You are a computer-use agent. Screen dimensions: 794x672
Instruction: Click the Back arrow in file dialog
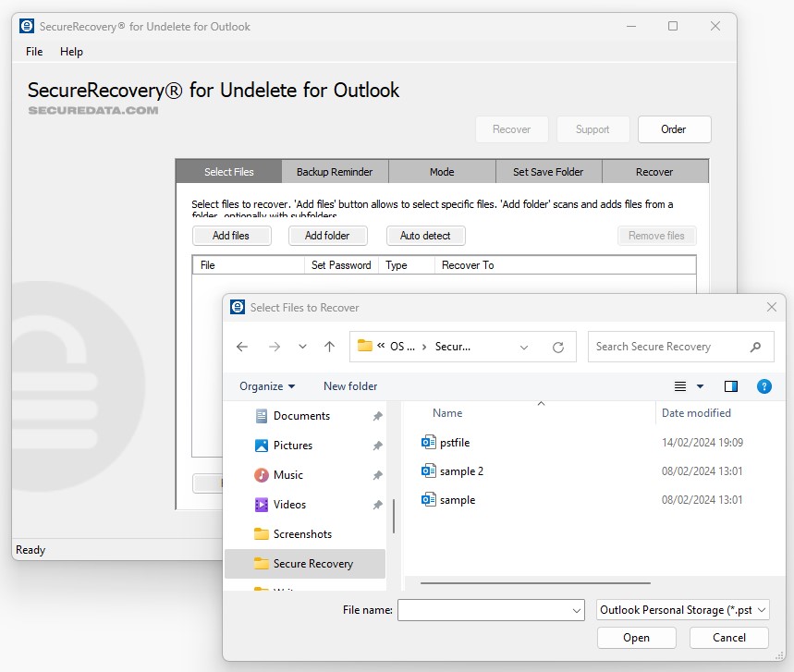tap(242, 347)
